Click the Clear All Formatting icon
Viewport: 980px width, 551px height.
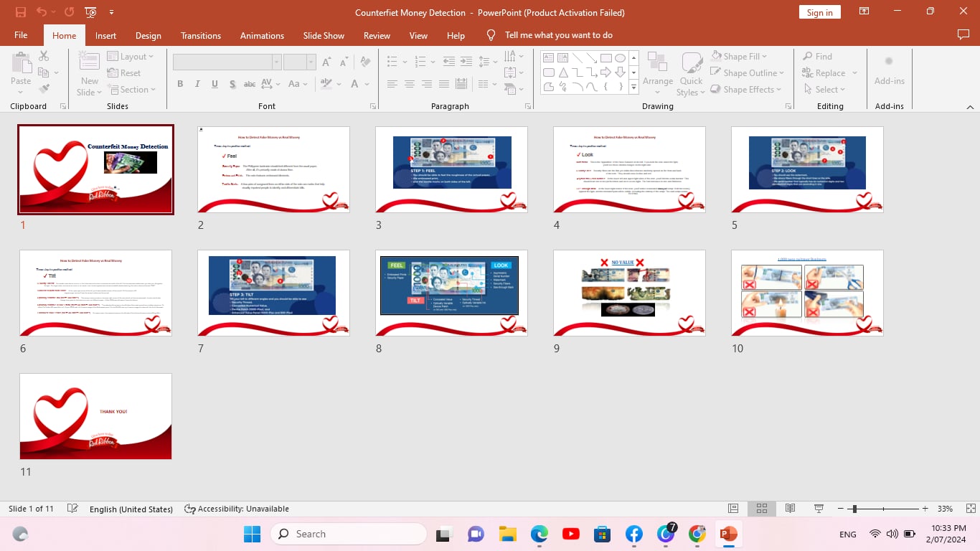[x=366, y=62]
